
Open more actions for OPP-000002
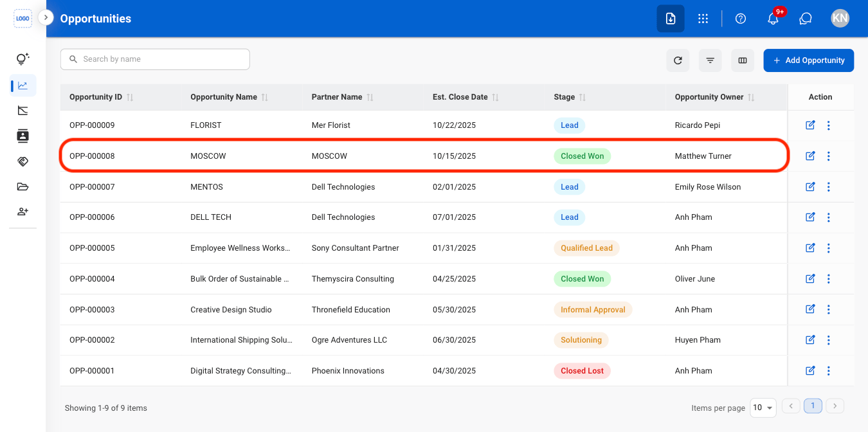tap(828, 340)
